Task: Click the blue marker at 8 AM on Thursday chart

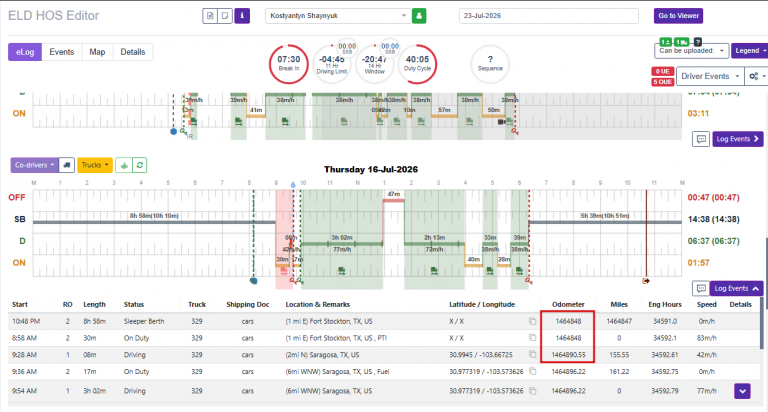Action: pyautogui.click(x=253, y=281)
